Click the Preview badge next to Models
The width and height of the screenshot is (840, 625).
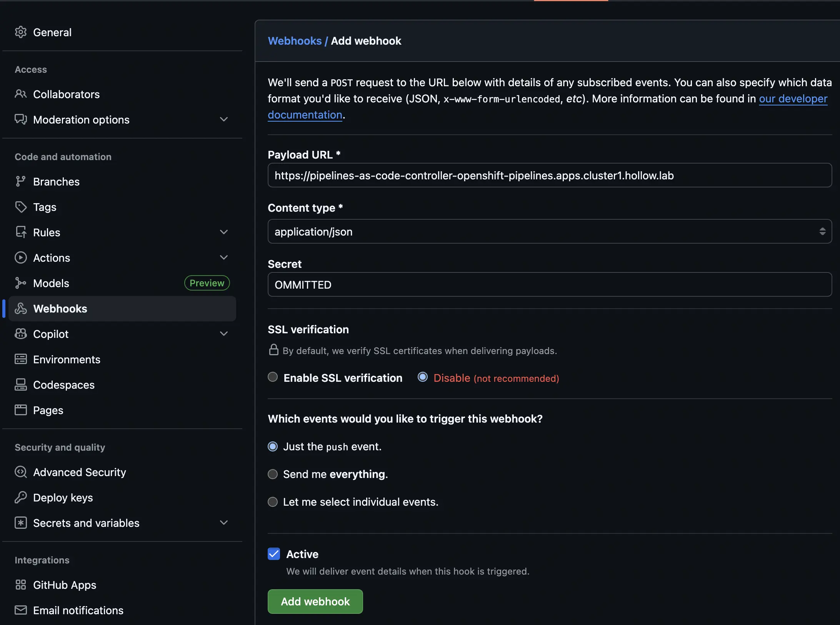point(207,283)
